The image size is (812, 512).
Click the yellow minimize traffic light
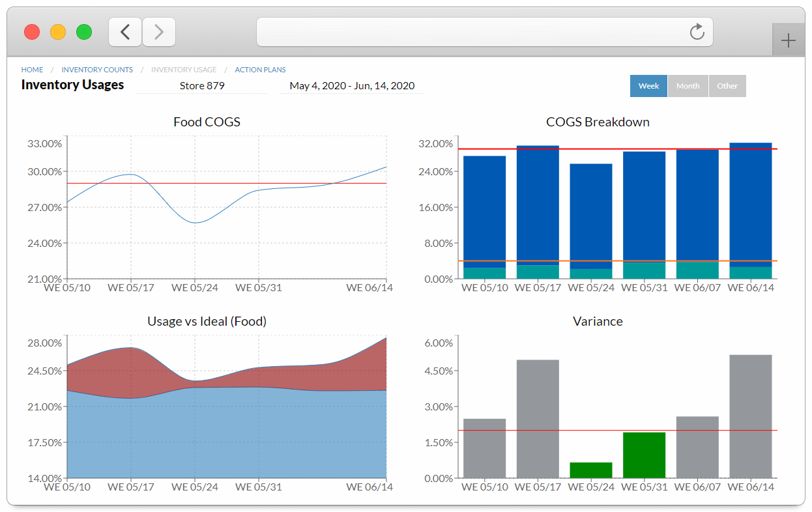pos(57,31)
